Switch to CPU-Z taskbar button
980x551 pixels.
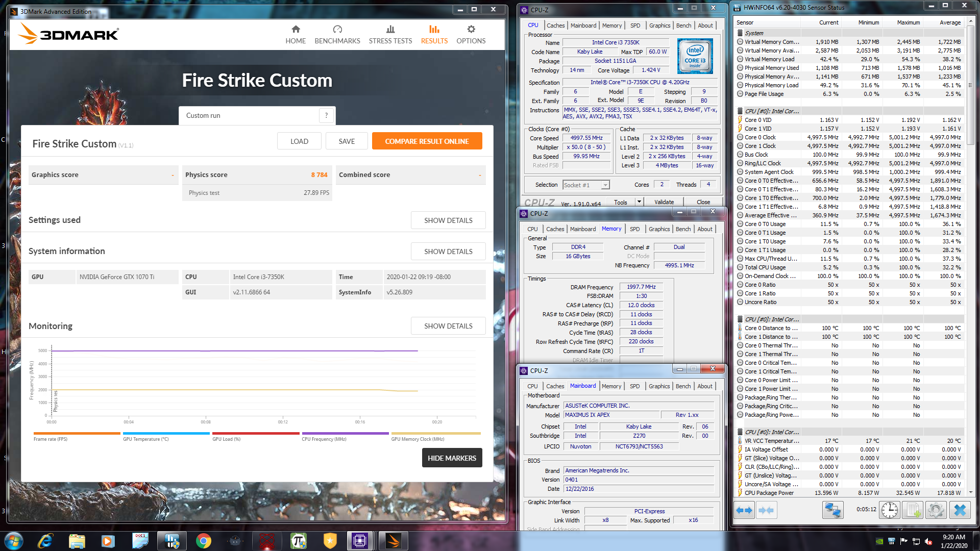point(360,541)
